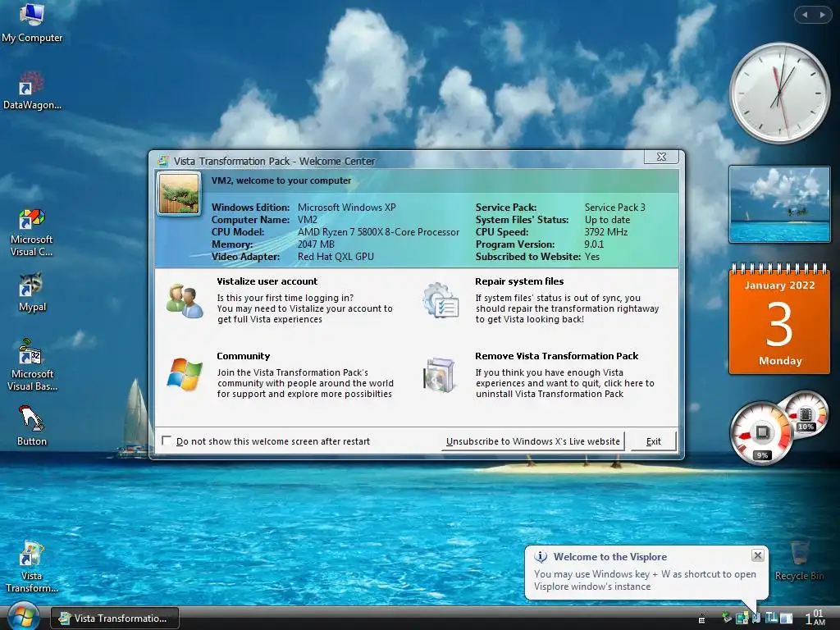Click the memory usage gauge showing 10%
Viewport: 840px width, 630px height.
click(806, 416)
